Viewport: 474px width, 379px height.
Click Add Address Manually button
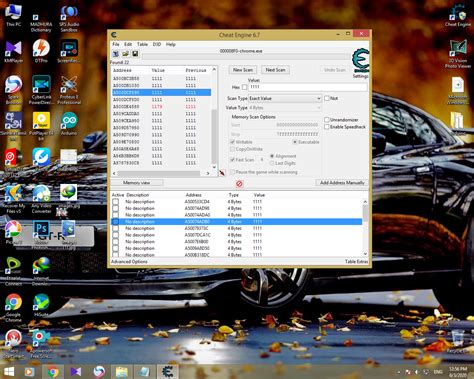[x=342, y=183]
